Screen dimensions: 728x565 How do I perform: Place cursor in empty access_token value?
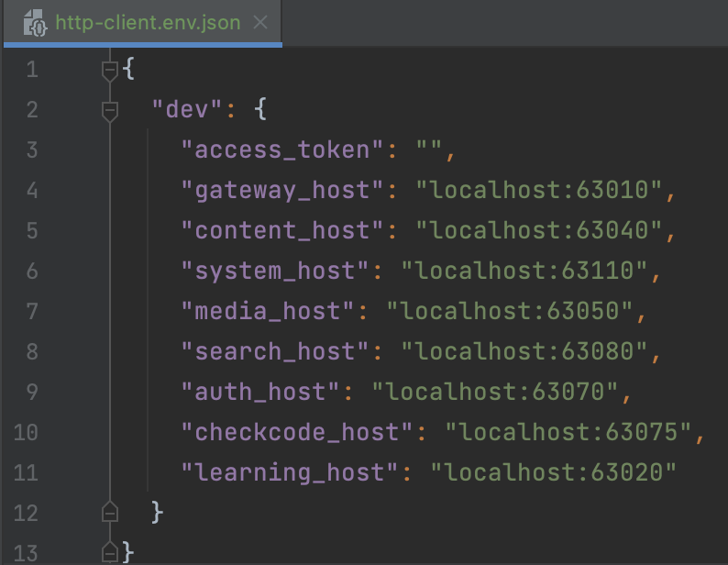428,150
